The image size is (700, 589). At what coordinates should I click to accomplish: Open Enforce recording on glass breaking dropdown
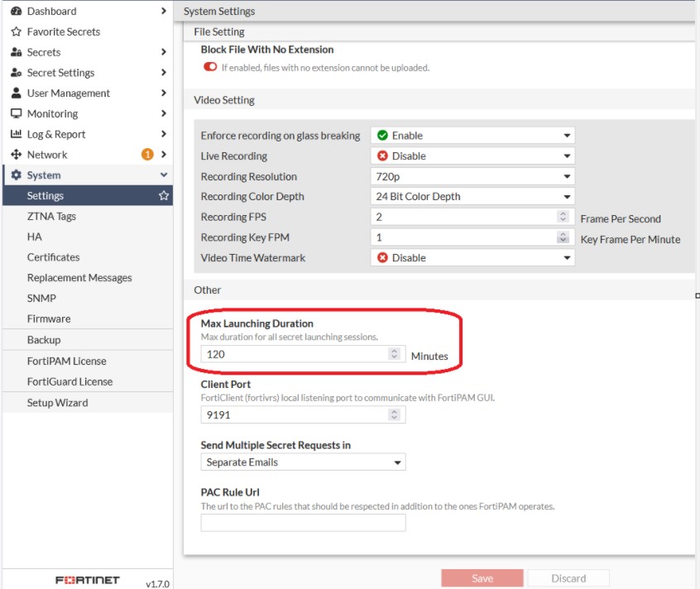472,135
